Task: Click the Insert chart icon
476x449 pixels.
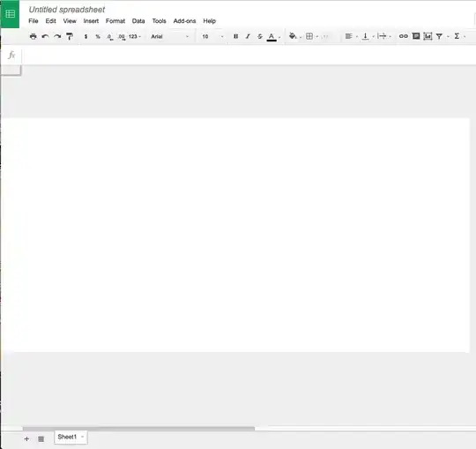Action: click(x=428, y=36)
